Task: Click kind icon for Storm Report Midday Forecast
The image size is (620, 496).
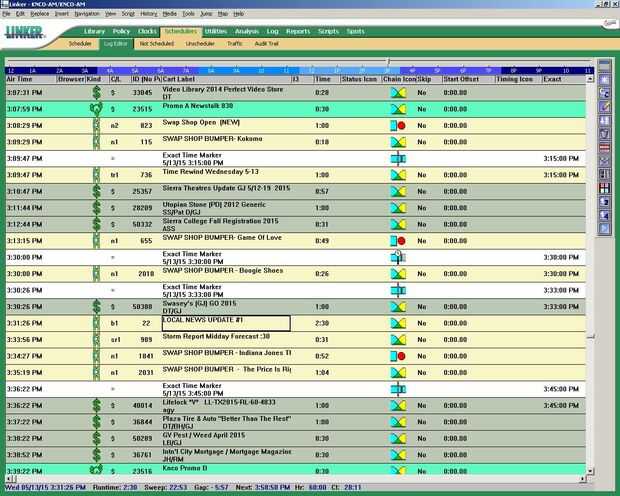Action: coord(96,340)
